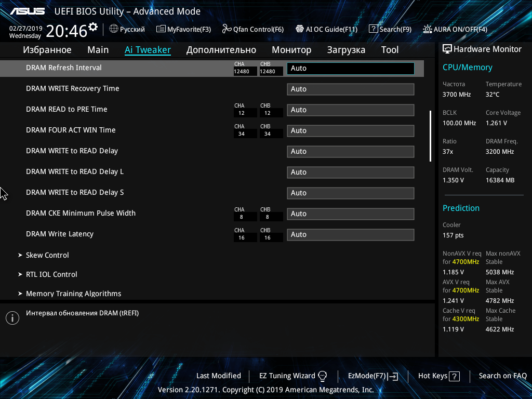Screen dimensions: 532x399
Task: Click the Hardware Monitor screen icon
Action: click(447, 49)
